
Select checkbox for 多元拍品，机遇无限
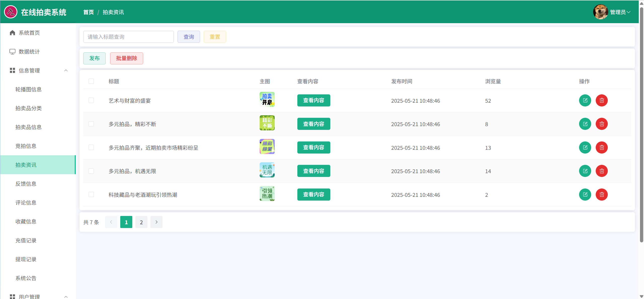tap(91, 171)
